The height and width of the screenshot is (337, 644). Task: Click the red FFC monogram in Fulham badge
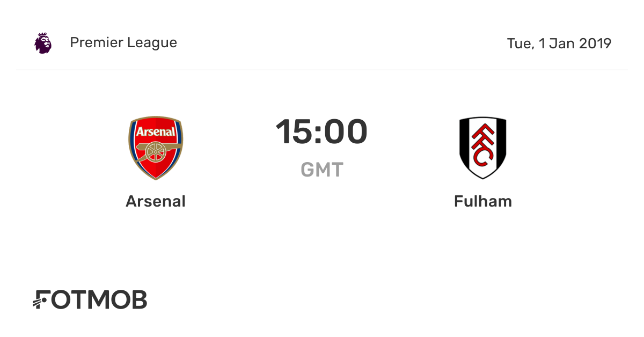pyautogui.click(x=483, y=145)
